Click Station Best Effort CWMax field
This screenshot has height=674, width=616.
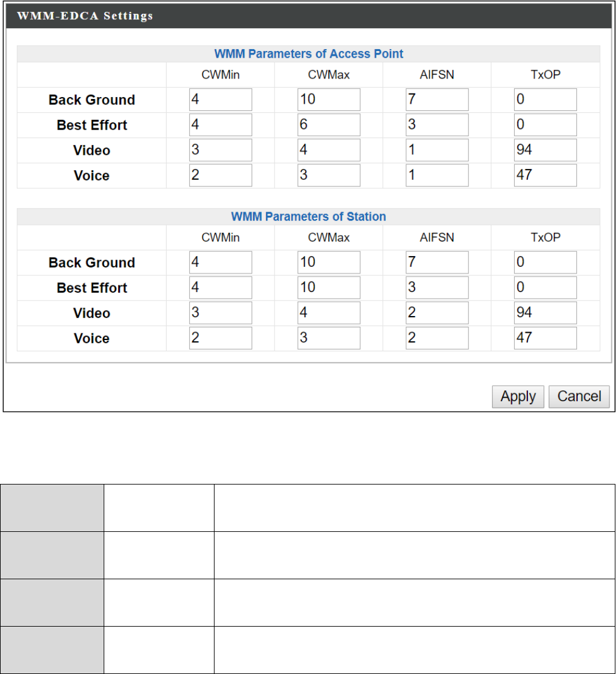pos(329,288)
